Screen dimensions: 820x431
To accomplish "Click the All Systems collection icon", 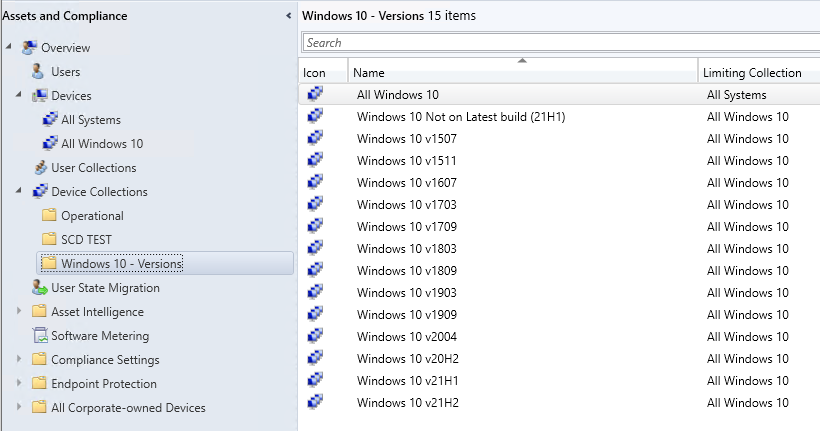I will pyautogui.click(x=50, y=119).
